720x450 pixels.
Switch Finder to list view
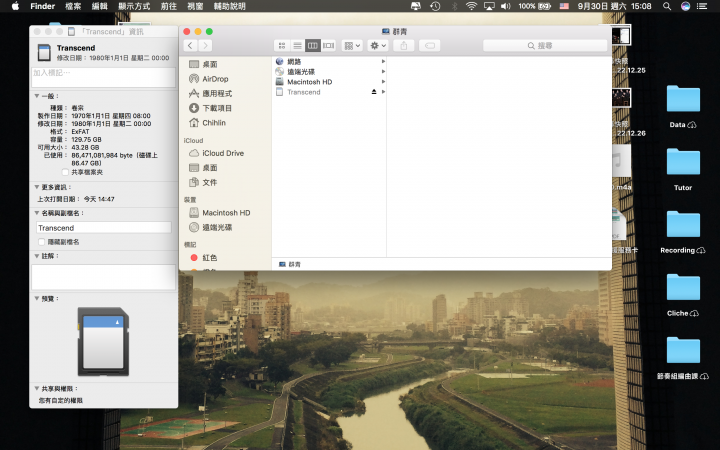[x=298, y=45]
